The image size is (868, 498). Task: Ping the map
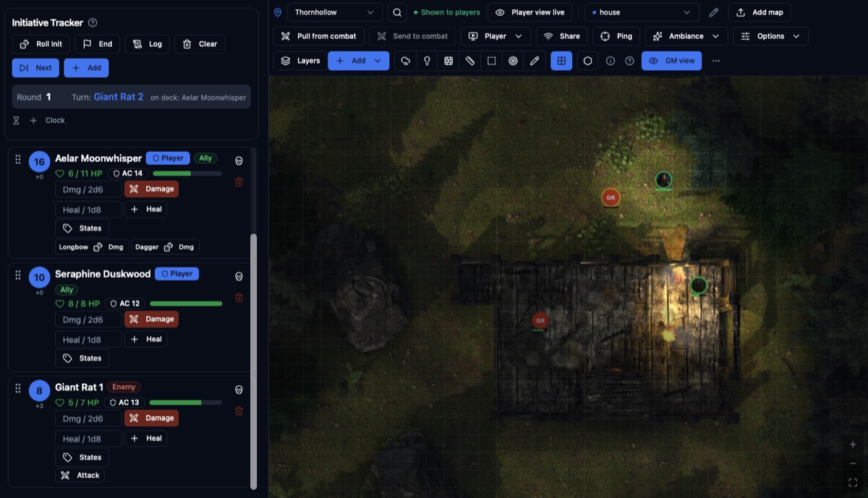pyautogui.click(x=616, y=36)
